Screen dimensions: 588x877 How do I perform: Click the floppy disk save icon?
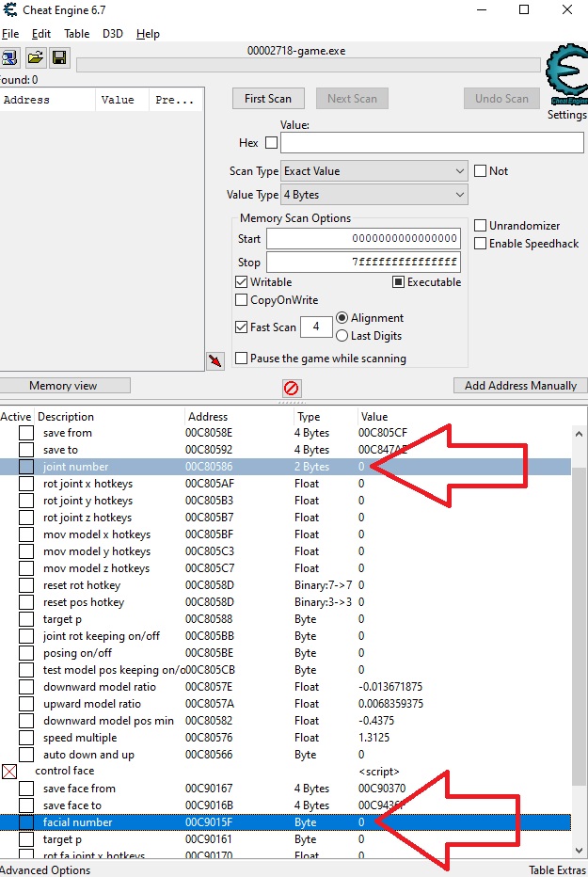[59, 57]
